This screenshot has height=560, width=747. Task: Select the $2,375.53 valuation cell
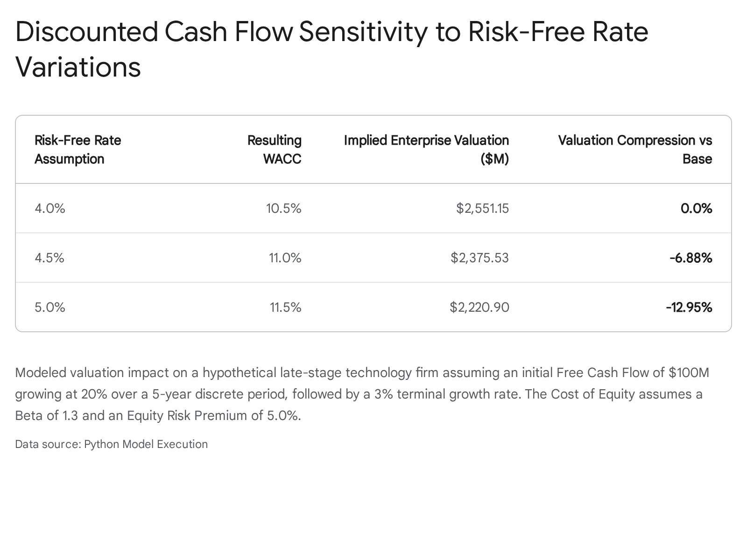(480, 258)
